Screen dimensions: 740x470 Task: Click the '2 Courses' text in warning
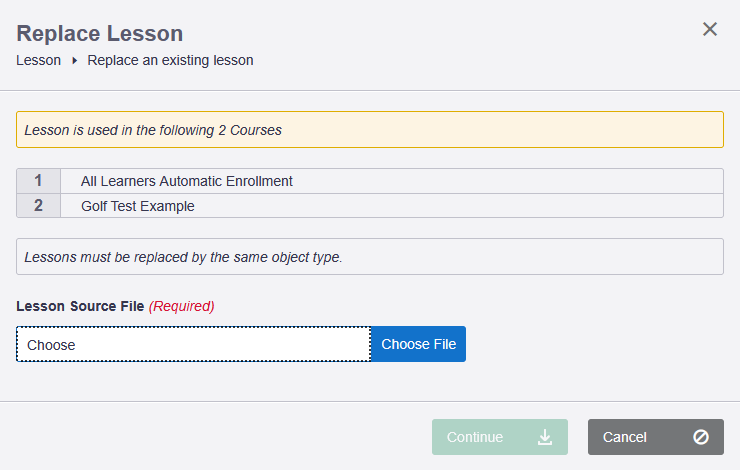pyautogui.click(x=250, y=130)
